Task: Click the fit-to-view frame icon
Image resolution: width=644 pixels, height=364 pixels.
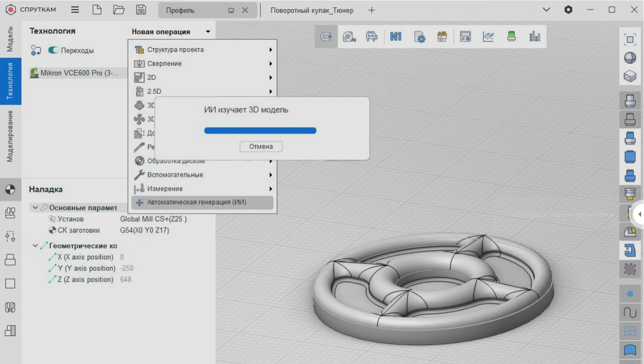Action: (x=630, y=39)
